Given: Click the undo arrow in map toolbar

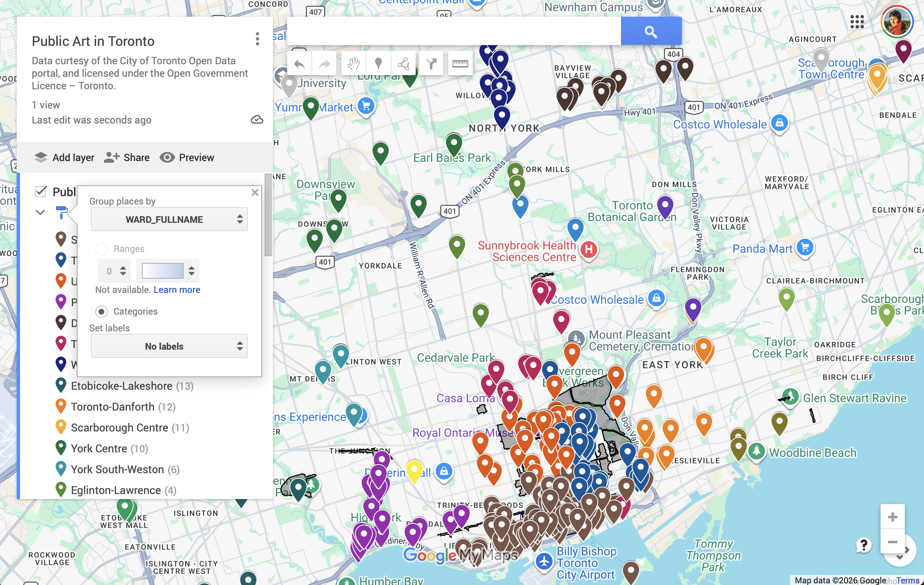Looking at the screenshot, I should 299,64.
